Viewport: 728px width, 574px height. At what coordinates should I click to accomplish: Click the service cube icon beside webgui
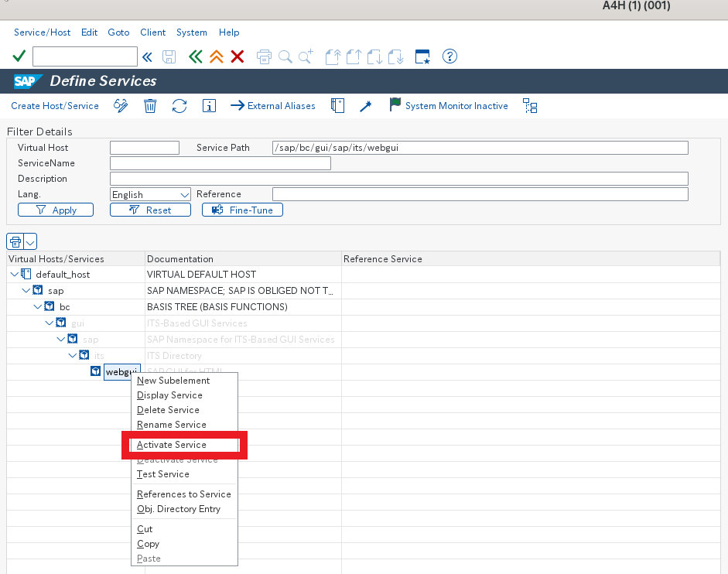[96, 371]
